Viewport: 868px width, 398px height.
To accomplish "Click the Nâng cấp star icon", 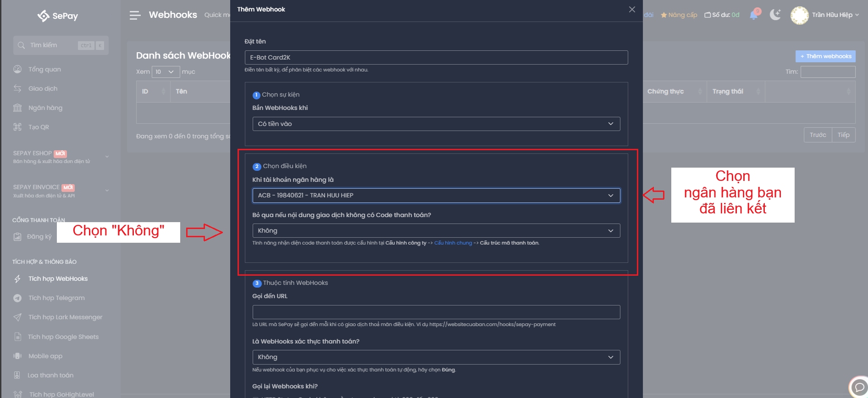I will click(x=663, y=15).
